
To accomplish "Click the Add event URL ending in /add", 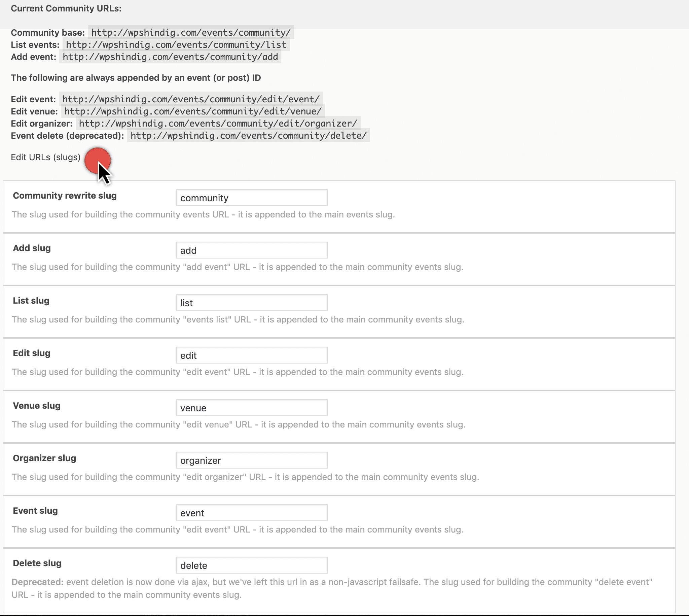I will [x=170, y=57].
